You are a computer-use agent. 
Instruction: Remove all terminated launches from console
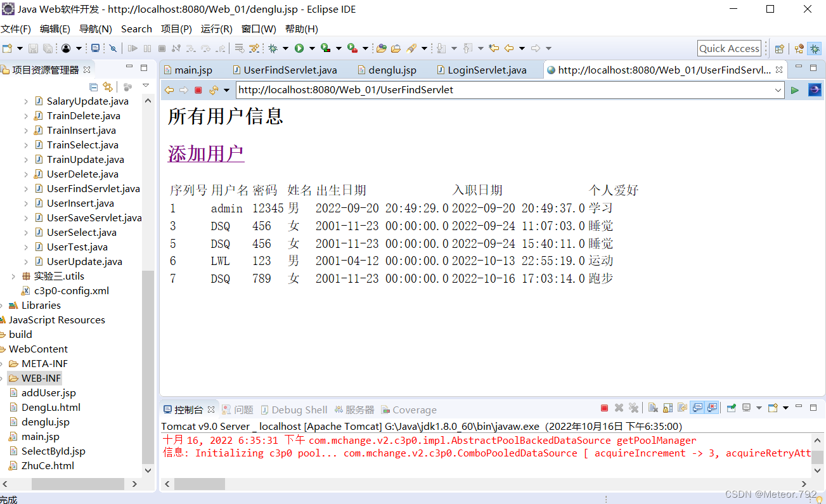[635, 408]
